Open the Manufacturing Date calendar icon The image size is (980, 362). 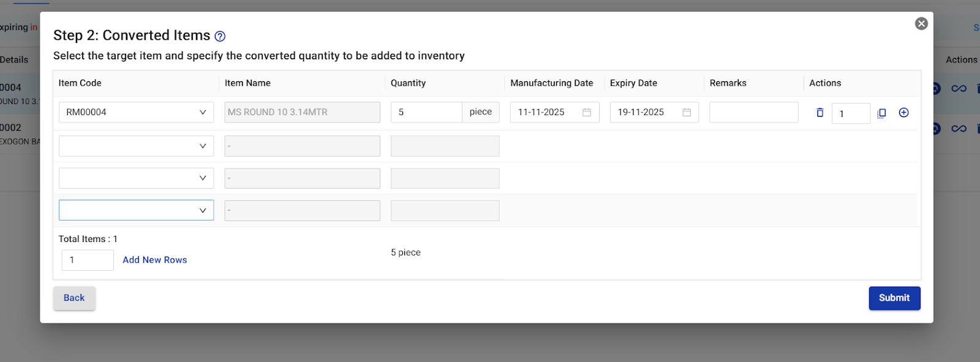pyautogui.click(x=586, y=113)
